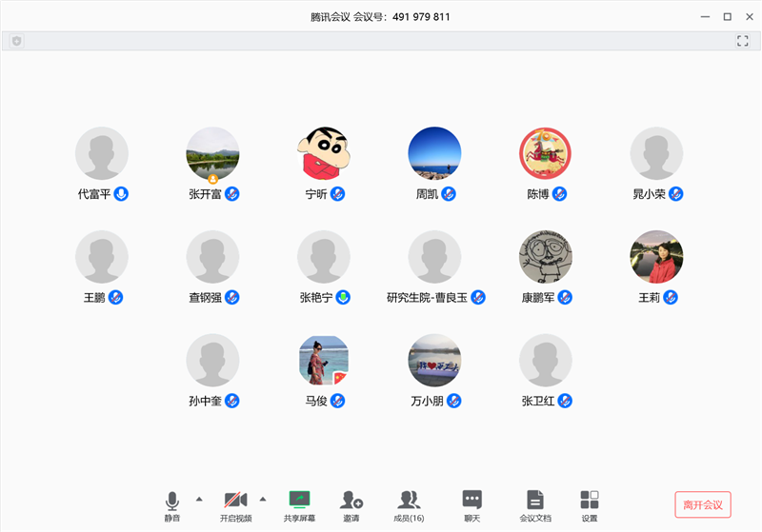Click the shield security icon at top left
The image size is (762, 532).
point(17,41)
